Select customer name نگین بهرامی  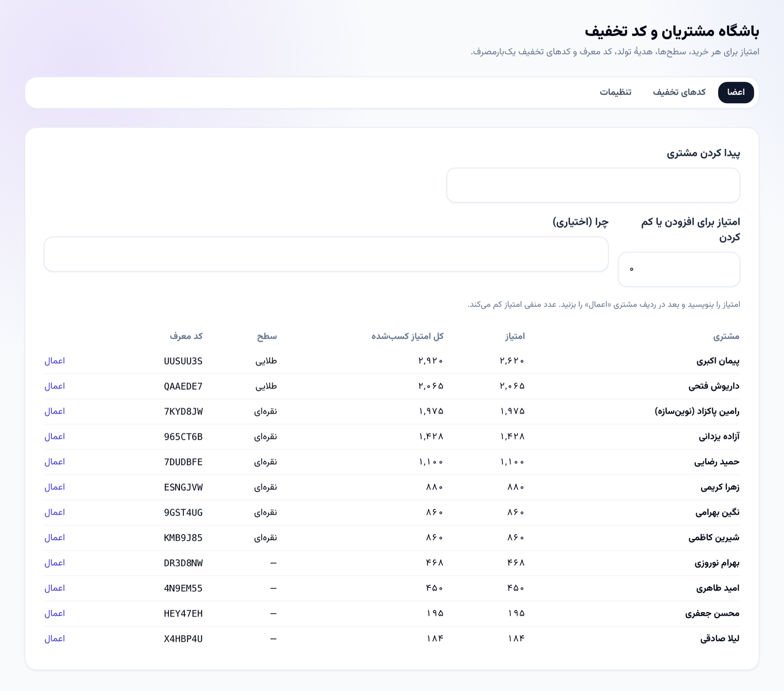tap(717, 512)
